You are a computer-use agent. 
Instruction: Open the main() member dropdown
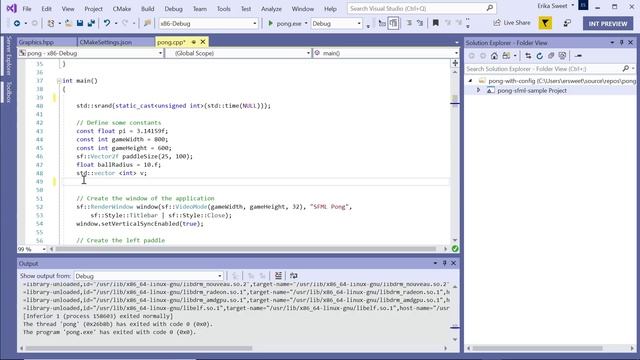pyautogui.click(x=386, y=53)
